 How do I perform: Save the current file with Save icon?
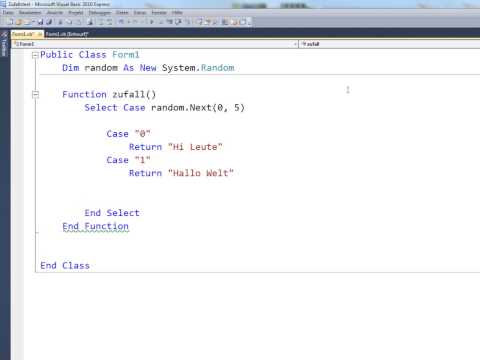[x=40, y=22]
